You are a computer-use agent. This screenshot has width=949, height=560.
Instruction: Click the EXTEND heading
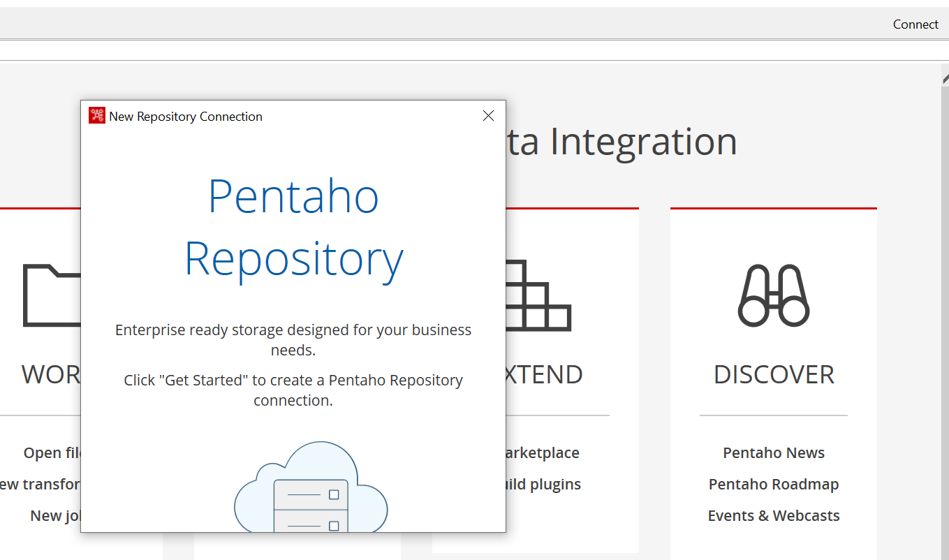(x=545, y=375)
